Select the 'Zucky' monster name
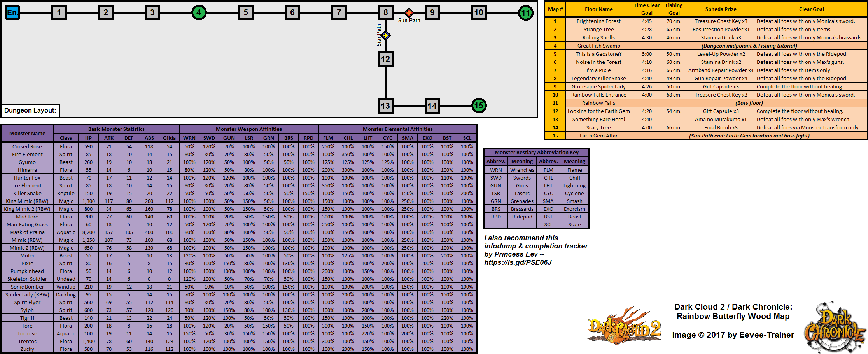868x354 pixels. (27, 349)
